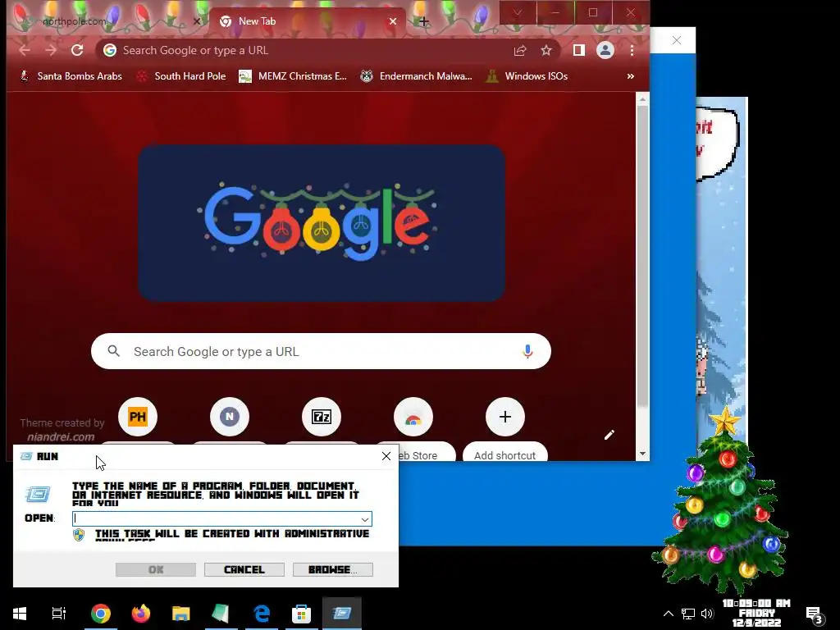Open Chrome from taskbar
The height and width of the screenshot is (630, 840).
pyautogui.click(x=101, y=614)
